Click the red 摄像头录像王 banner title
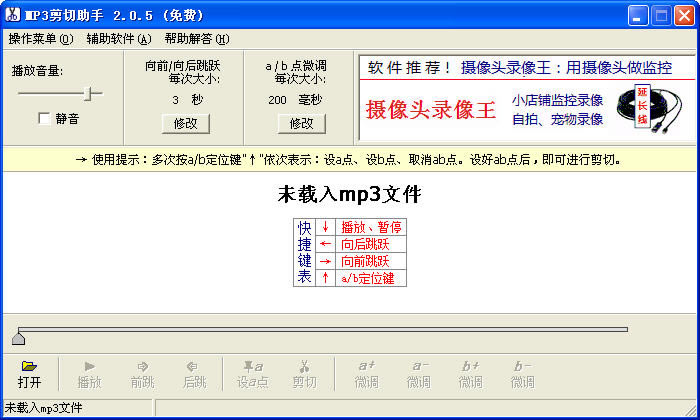700x420 pixels. (431, 109)
